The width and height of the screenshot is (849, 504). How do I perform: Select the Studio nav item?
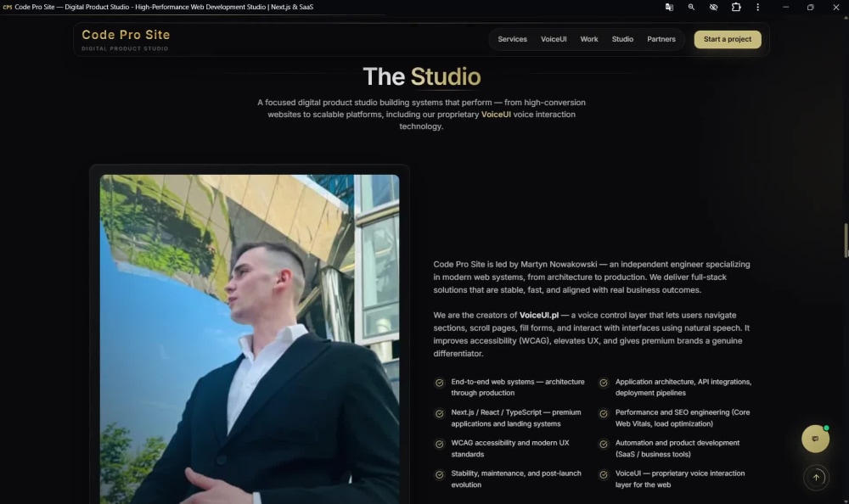point(622,39)
